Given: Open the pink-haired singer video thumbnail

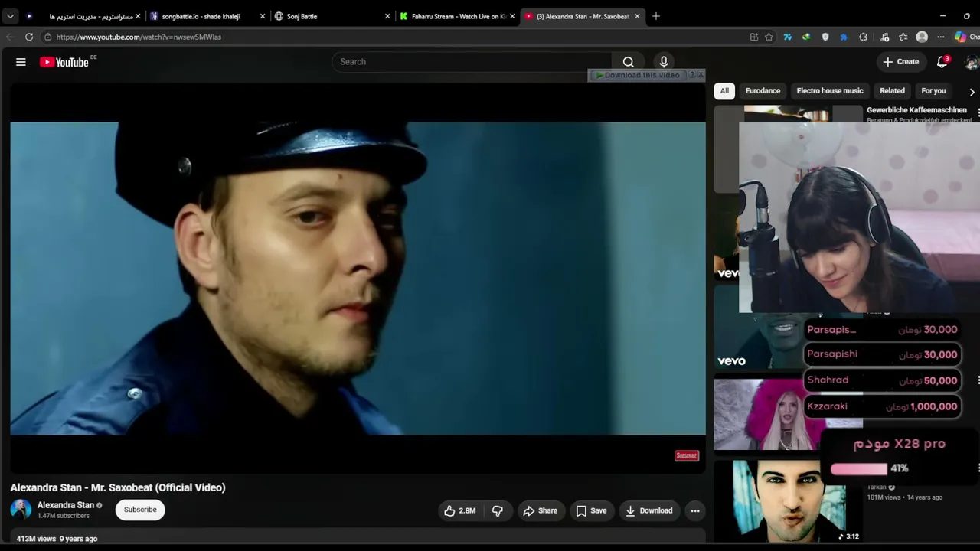Looking at the screenshot, I should pos(789,415).
